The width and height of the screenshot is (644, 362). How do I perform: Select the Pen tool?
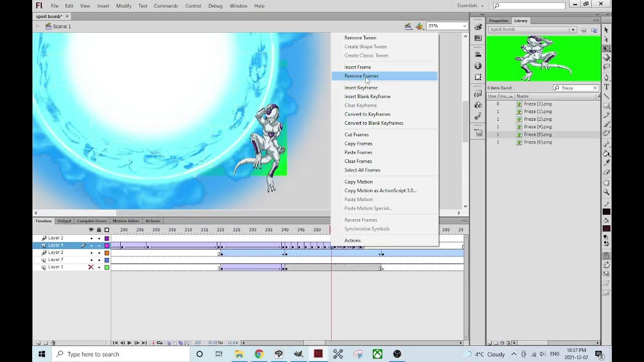[606, 78]
